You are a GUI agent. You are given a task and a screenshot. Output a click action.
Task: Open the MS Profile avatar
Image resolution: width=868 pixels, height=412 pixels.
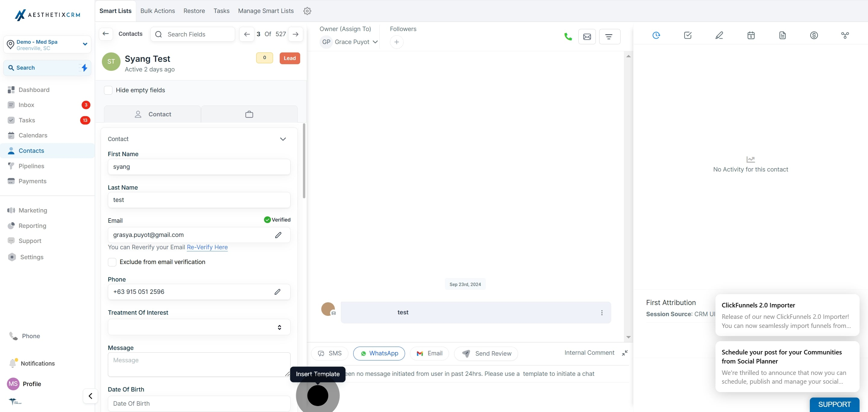click(x=13, y=384)
